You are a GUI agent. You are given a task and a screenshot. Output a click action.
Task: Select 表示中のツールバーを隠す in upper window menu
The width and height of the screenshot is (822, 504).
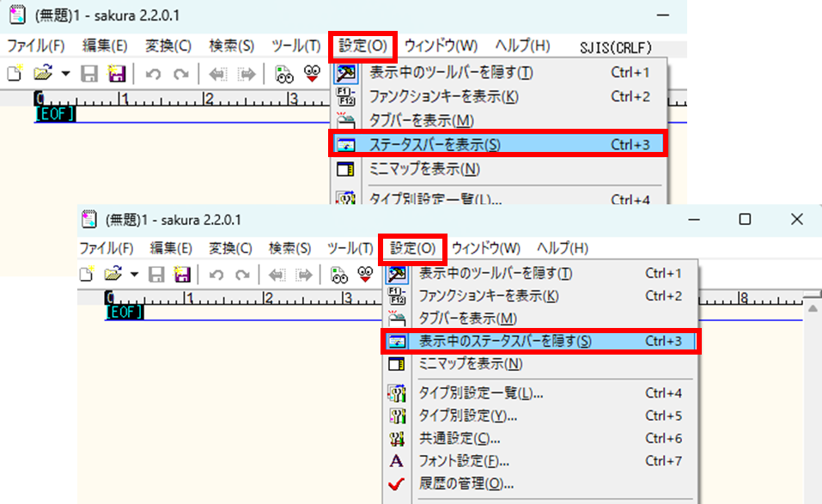pyautogui.click(x=499, y=72)
